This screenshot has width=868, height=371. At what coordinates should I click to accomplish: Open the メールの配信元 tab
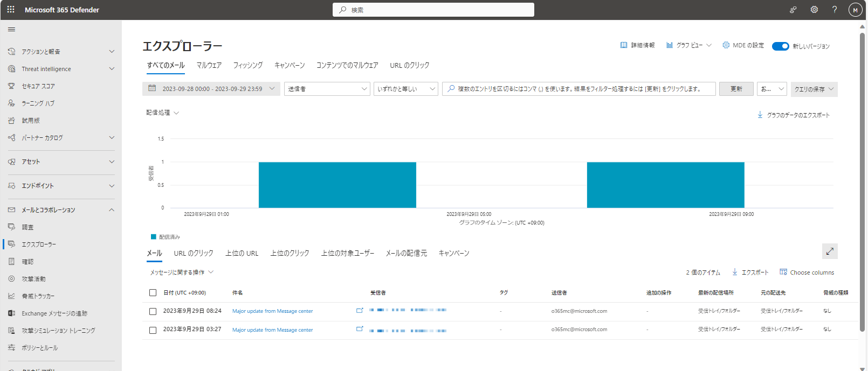406,253
